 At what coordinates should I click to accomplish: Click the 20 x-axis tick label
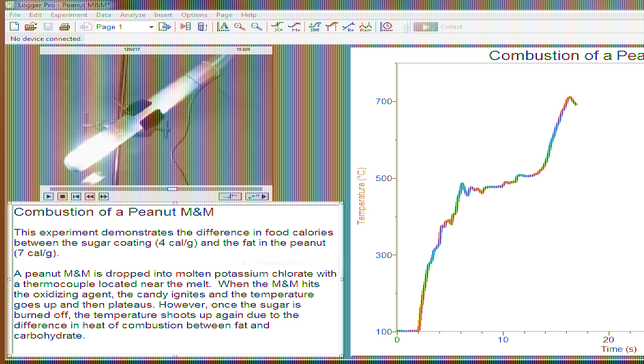608,340
